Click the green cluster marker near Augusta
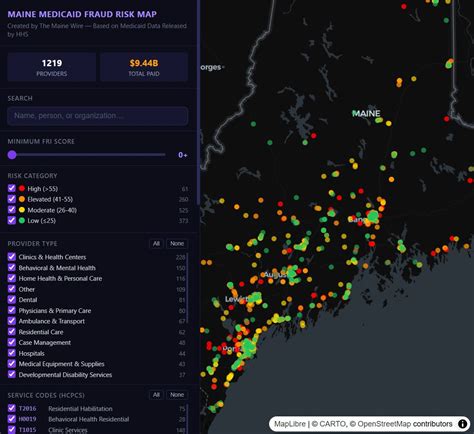474x434 pixels. [x=292, y=274]
